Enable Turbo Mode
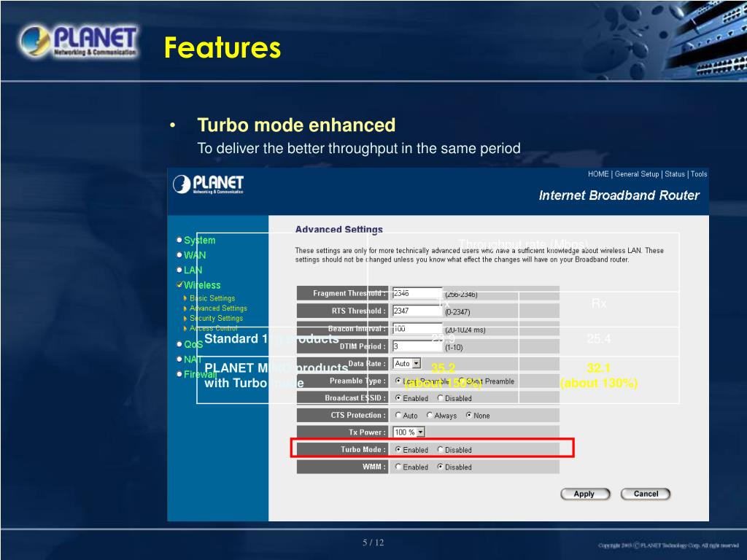Viewport: 747px width, 560px height. (x=398, y=449)
